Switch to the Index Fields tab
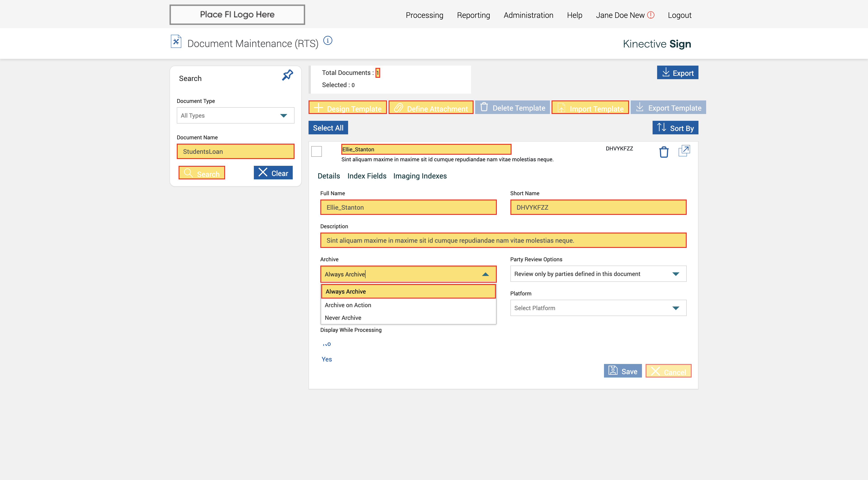 click(367, 176)
